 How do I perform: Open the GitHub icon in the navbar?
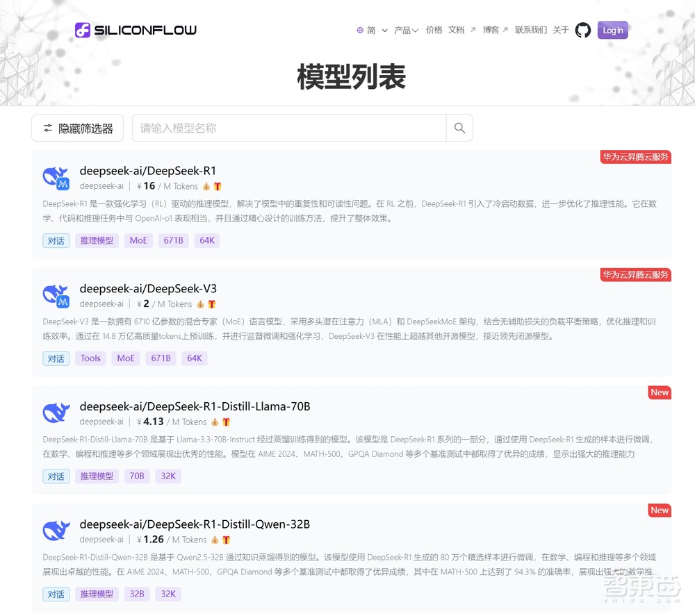(582, 30)
